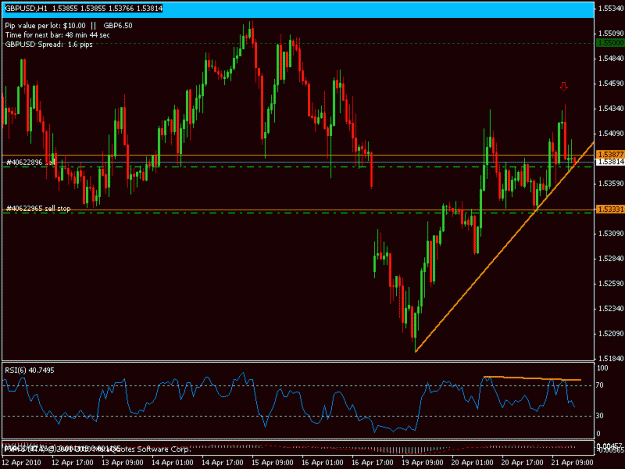Click the '14 Apr 17:00' time axis label

[222, 462]
